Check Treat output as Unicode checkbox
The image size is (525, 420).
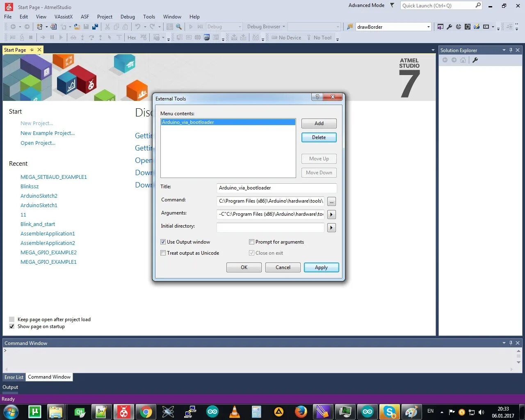(163, 253)
